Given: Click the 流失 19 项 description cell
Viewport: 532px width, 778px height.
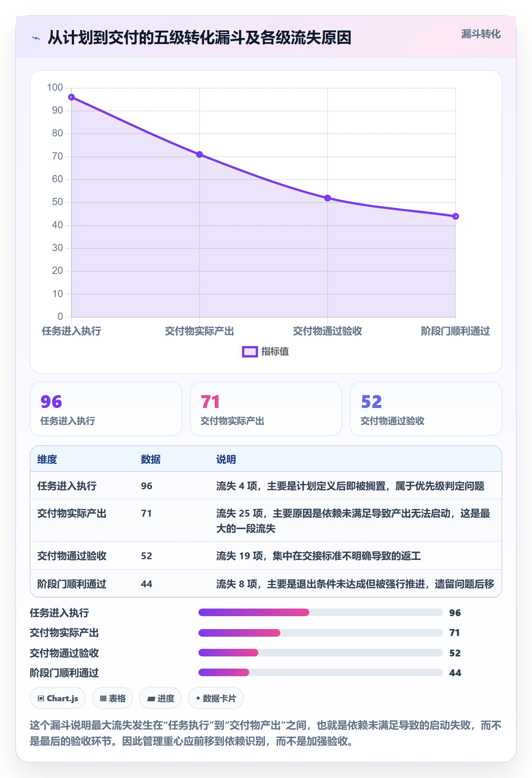Looking at the screenshot, I should (x=318, y=556).
